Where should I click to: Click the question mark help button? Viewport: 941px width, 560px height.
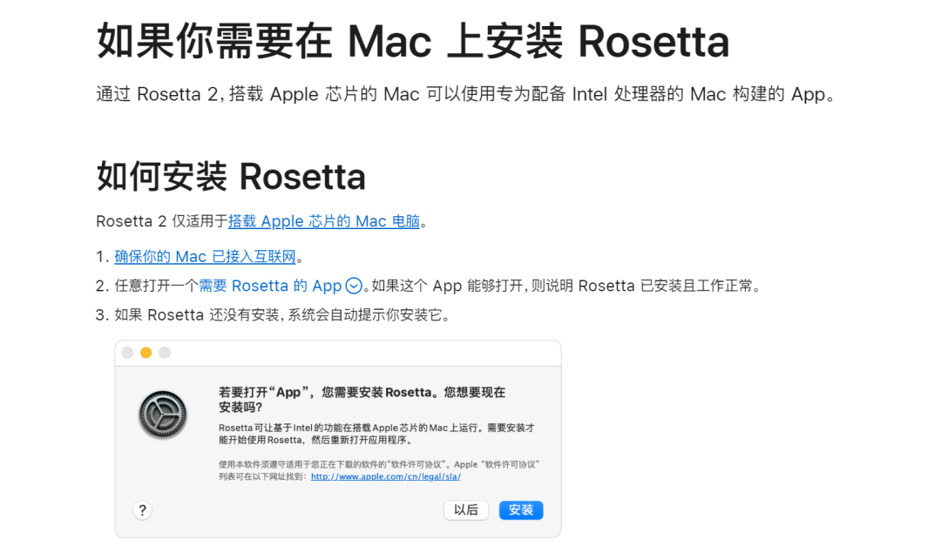pos(143,510)
